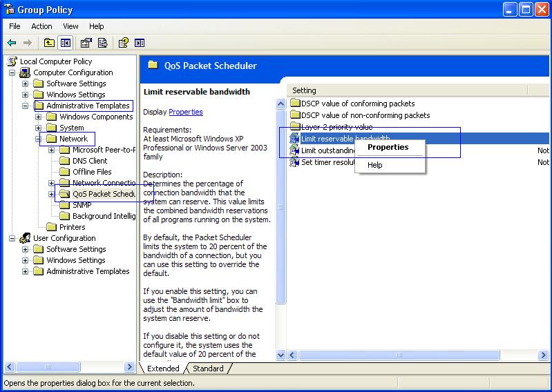Select Network in the console tree
Image resolution: width=552 pixels, height=392 pixels.
point(73,139)
